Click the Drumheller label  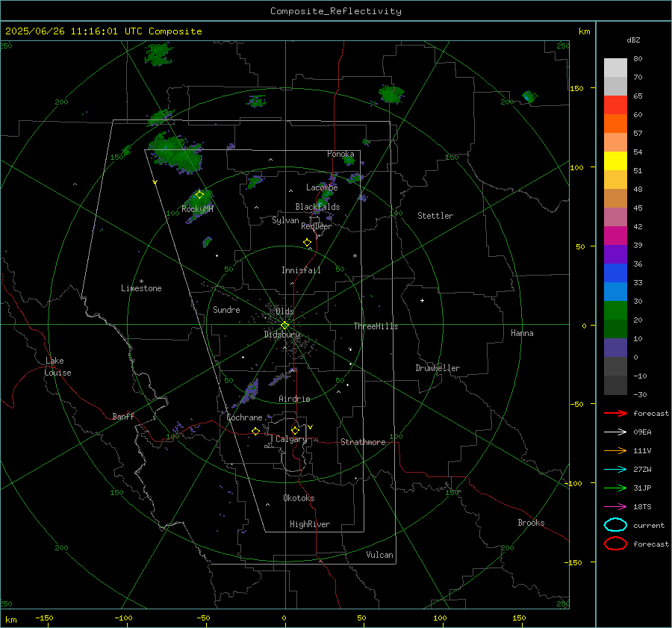point(438,368)
